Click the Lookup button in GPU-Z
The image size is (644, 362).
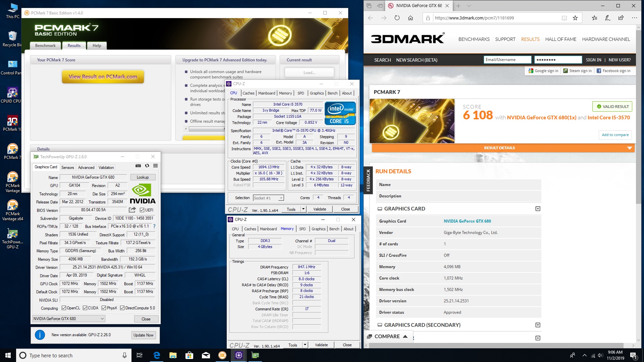pyautogui.click(x=143, y=177)
